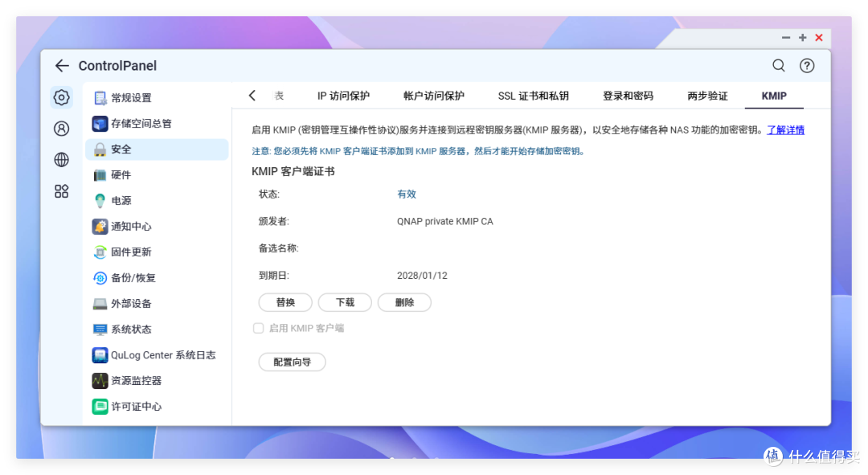Viewport: 868px width, 475px height.
Task: Click the 备份/恢复 icon
Action: (100, 278)
